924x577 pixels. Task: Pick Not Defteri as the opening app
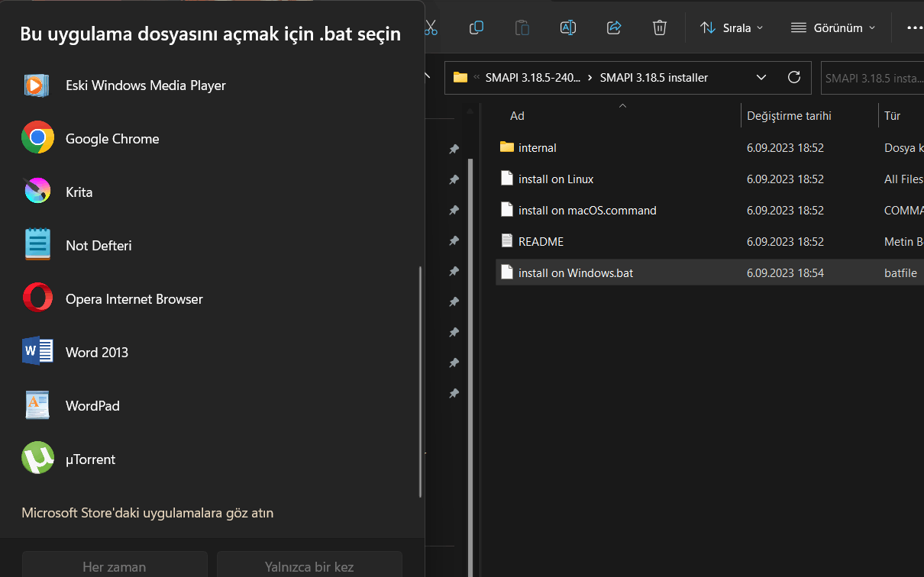point(214,246)
